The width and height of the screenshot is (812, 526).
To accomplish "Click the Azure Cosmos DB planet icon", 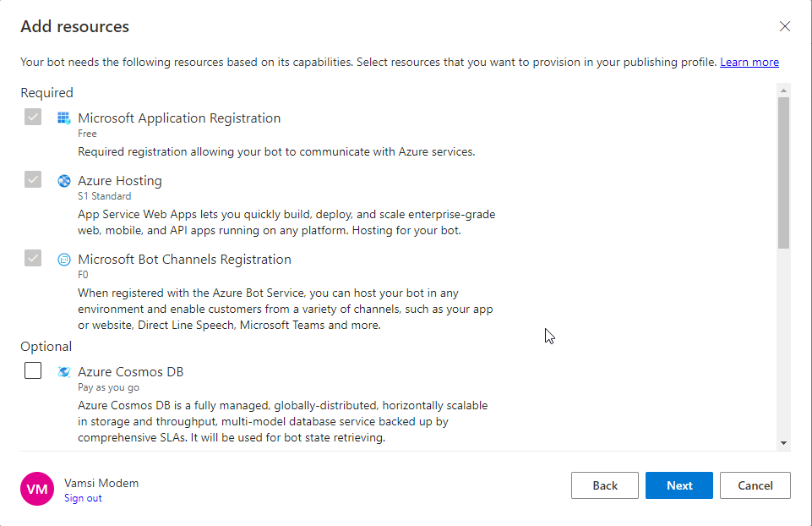I will point(63,371).
